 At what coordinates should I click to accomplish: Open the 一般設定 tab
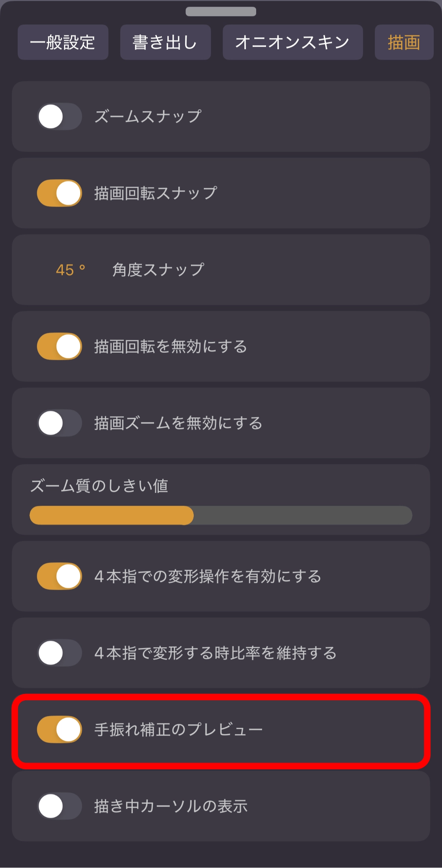coord(63,42)
